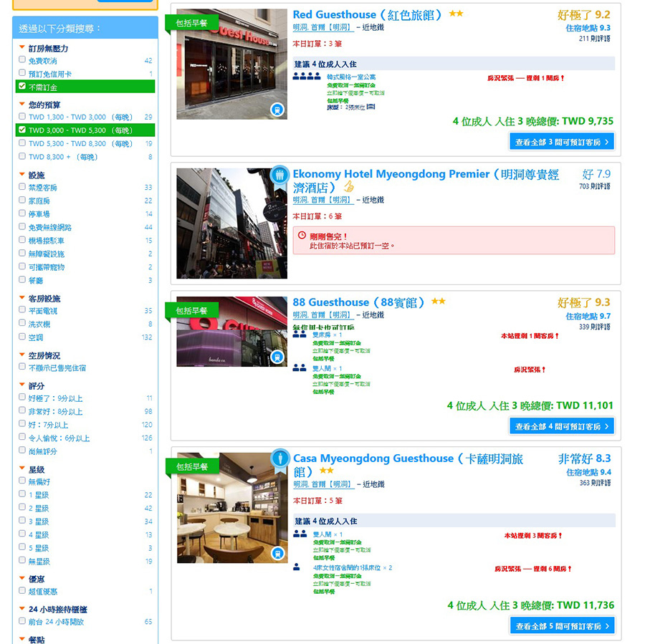Image resolution: width=645 pixels, height=644 pixels.
Task: Collapse the 評分 section
Action: click(x=22, y=385)
